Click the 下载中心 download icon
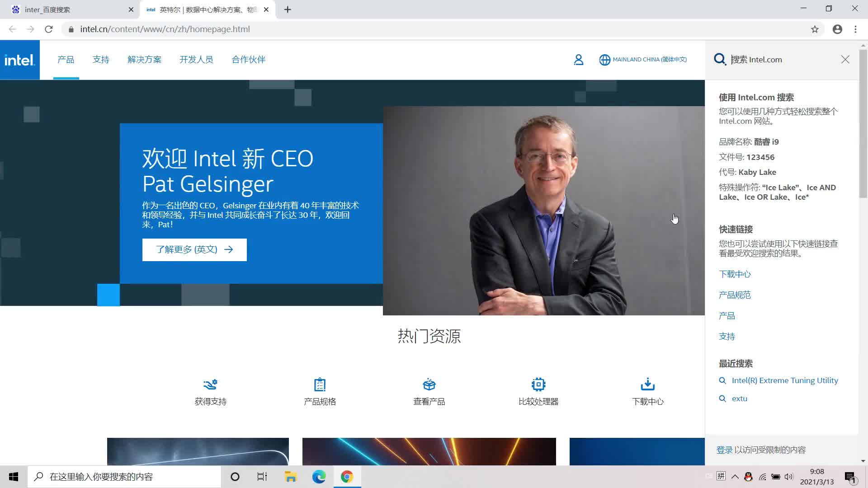 pos(647,385)
